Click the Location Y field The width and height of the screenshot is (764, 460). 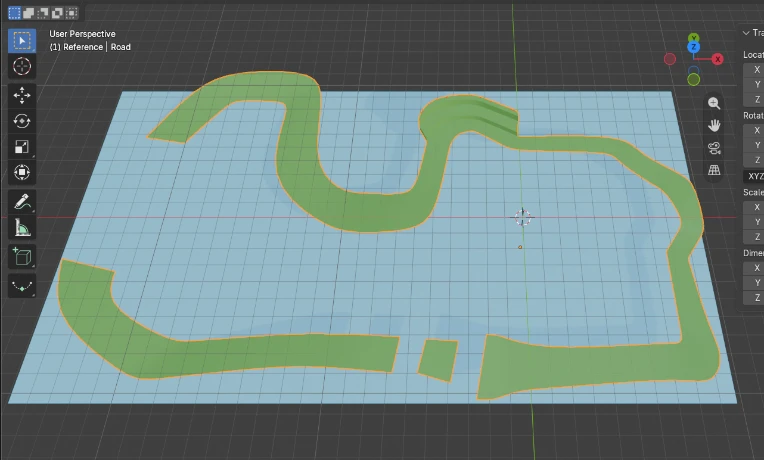[x=753, y=84]
